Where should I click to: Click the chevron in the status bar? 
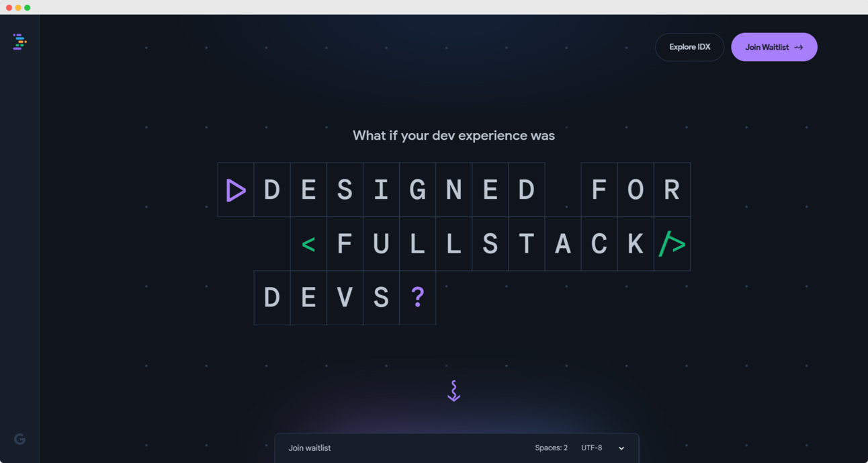pos(621,448)
